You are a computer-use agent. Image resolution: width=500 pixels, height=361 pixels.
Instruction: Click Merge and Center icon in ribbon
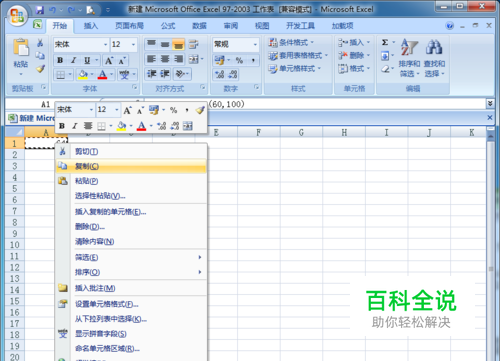[x=194, y=59]
